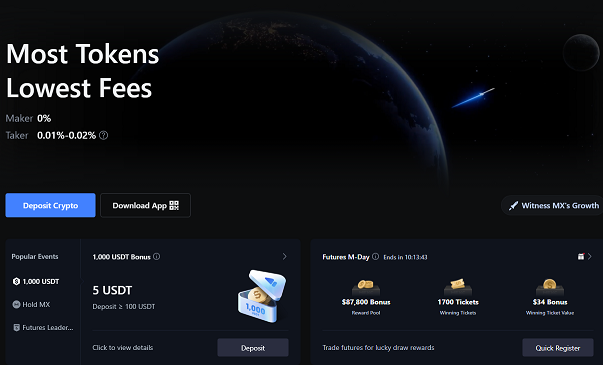
Task: Click the treasure chest 1,000 bonus image
Action: pos(262,296)
